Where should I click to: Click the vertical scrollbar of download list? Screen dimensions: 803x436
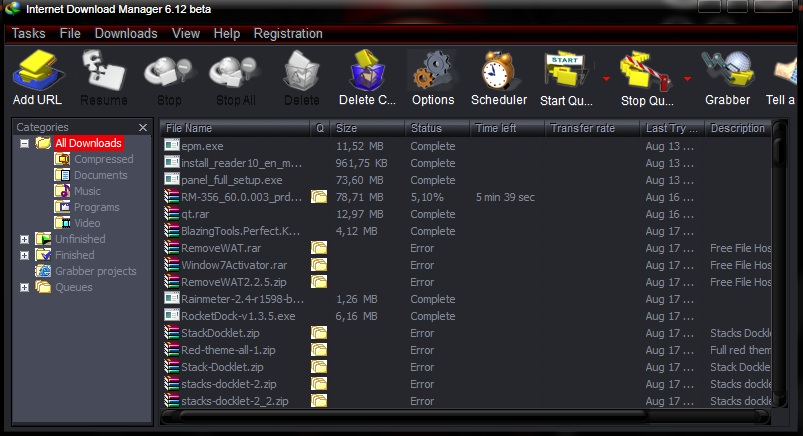779,264
